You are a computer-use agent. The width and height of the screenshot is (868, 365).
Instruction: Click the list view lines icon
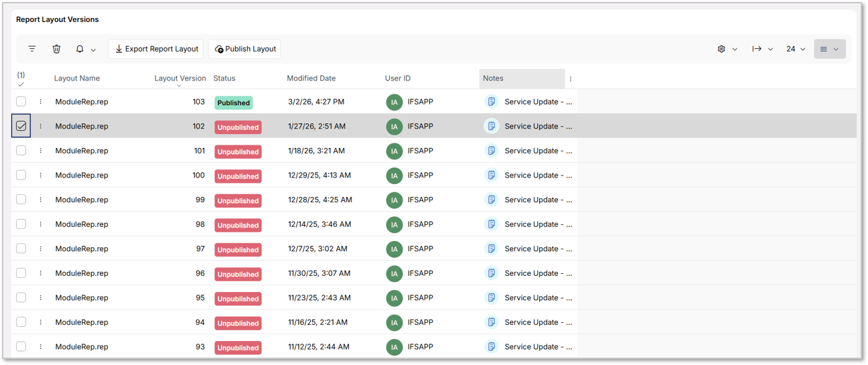pos(824,49)
